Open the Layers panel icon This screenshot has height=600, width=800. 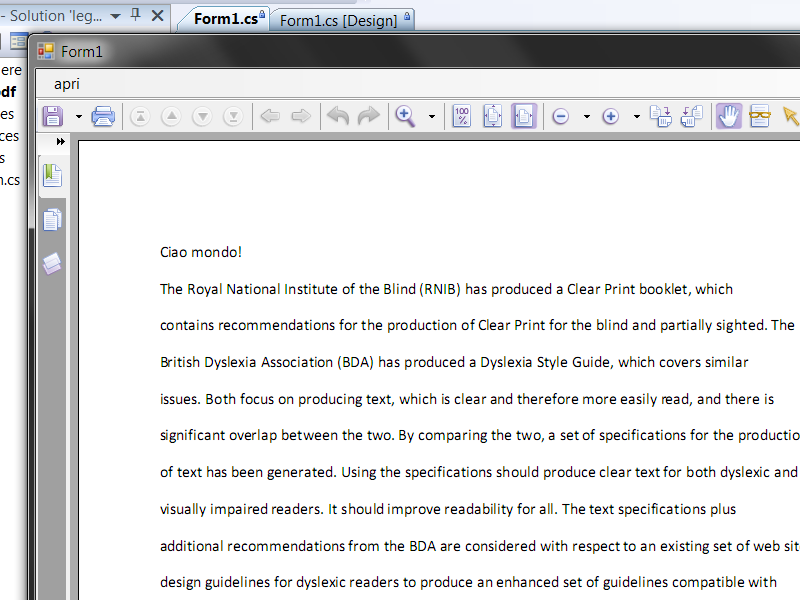click(x=53, y=264)
